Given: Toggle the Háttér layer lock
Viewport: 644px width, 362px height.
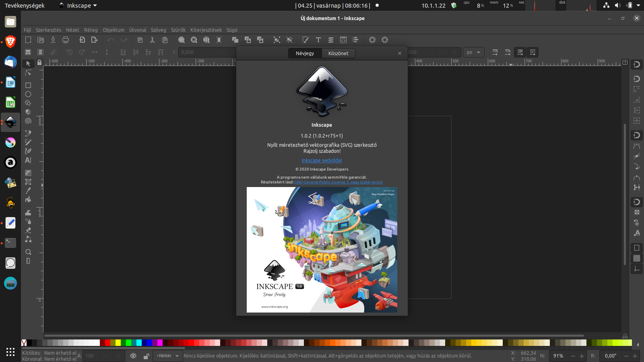Looking at the screenshot, I should [147, 356].
